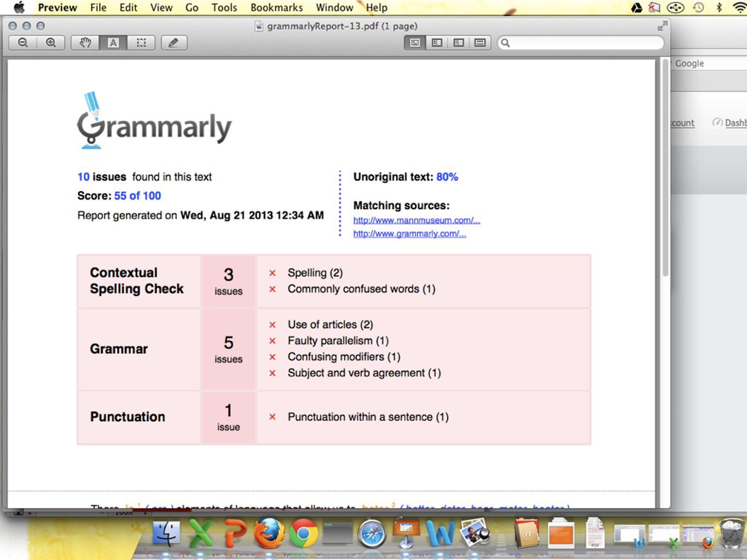Click the 'Spelling (2)' issue row
The height and width of the screenshot is (560, 747).
click(315, 272)
